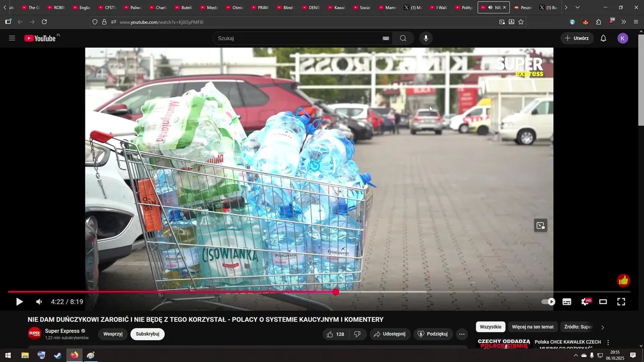This screenshot has width=644, height=362.
Task: Play the paused video
Action: 19,302
